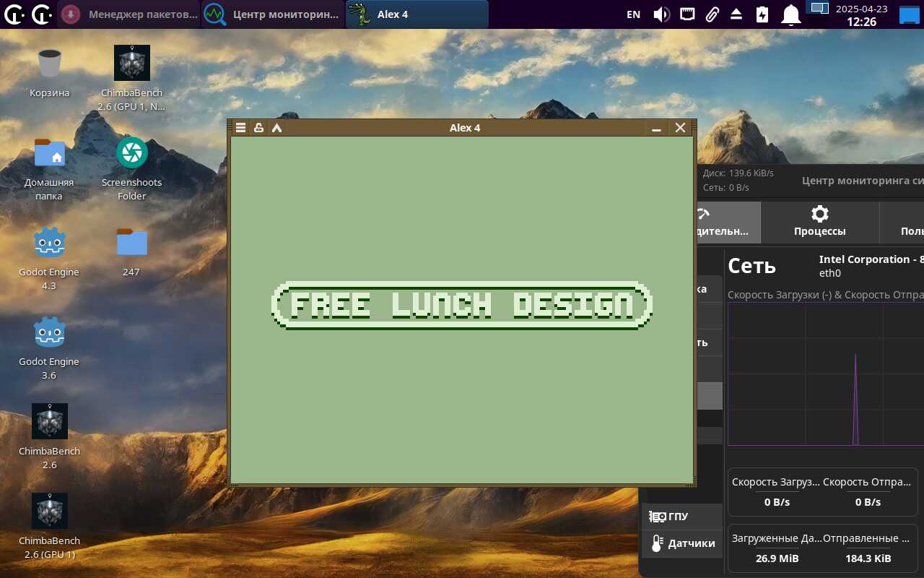Click the second launcher icon in top panel
This screenshot has width=924, height=578.
tap(42, 14)
